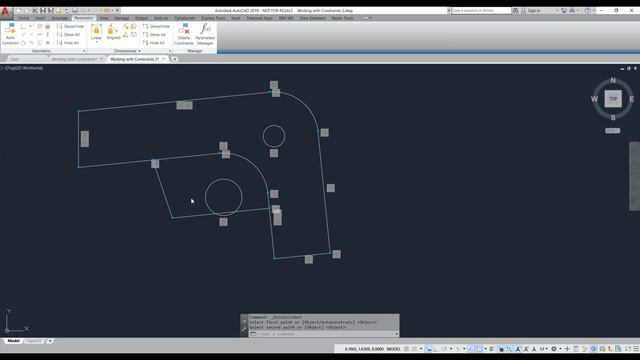The image size is (640, 360).
Task: Click the new drawing plus tab button
Action: pos(174,59)
